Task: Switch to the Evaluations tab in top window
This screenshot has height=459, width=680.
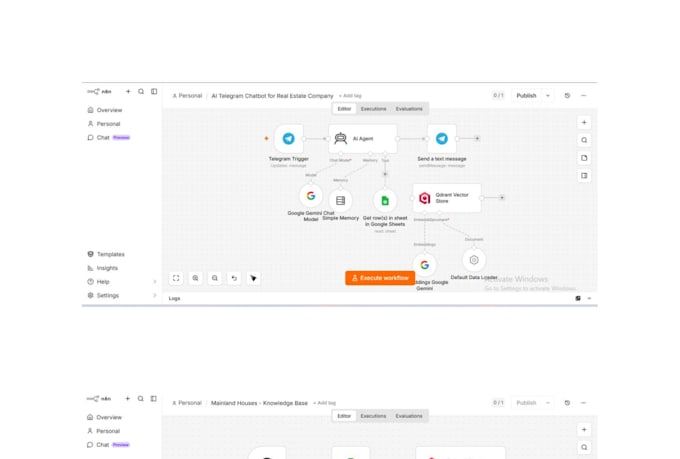Action: pyautogui.click(x=409, y=109)
